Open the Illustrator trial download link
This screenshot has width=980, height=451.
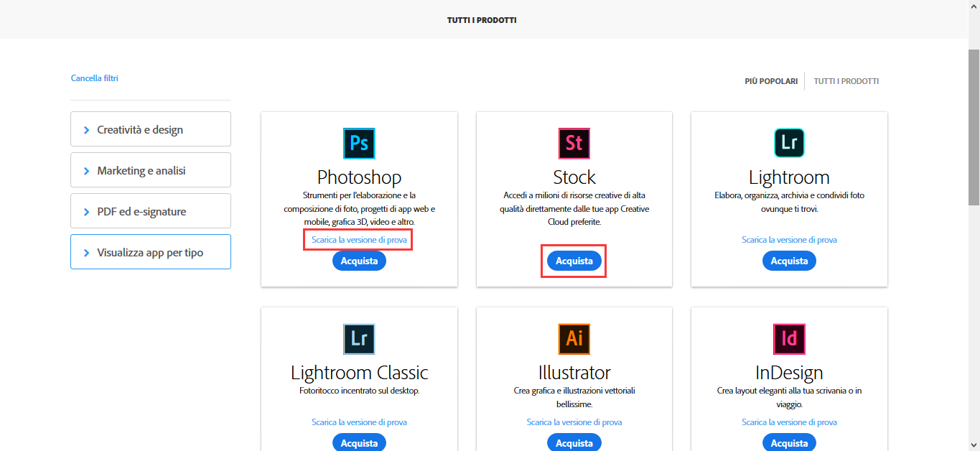(x=574, y=422)
